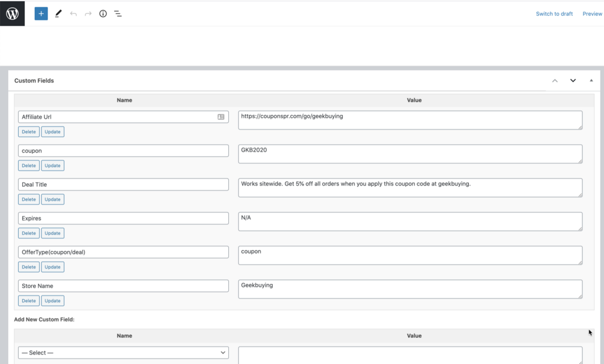
Task: Click the OfferType(coupon/deal) name field
Action: coord(123,252)
